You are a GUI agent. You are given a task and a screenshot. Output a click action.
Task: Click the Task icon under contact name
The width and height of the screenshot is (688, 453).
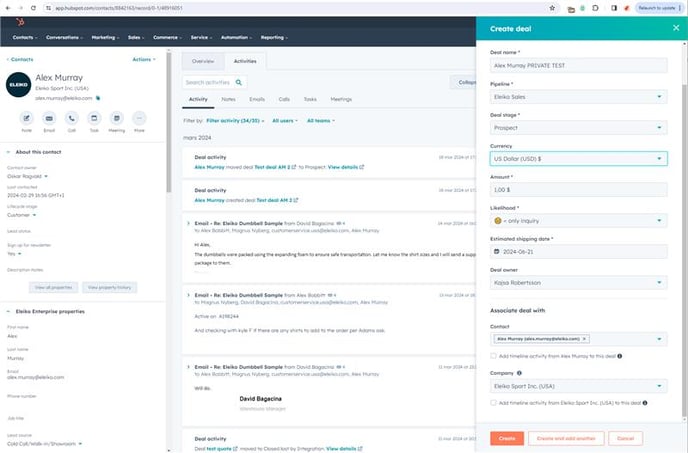[94, 117]
